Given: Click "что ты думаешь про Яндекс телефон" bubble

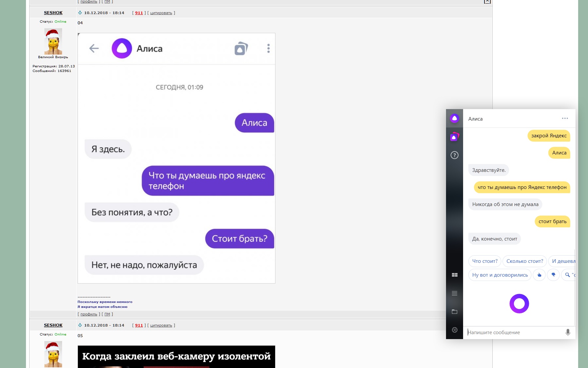Looking at the screenshot, I should [522, 187].
